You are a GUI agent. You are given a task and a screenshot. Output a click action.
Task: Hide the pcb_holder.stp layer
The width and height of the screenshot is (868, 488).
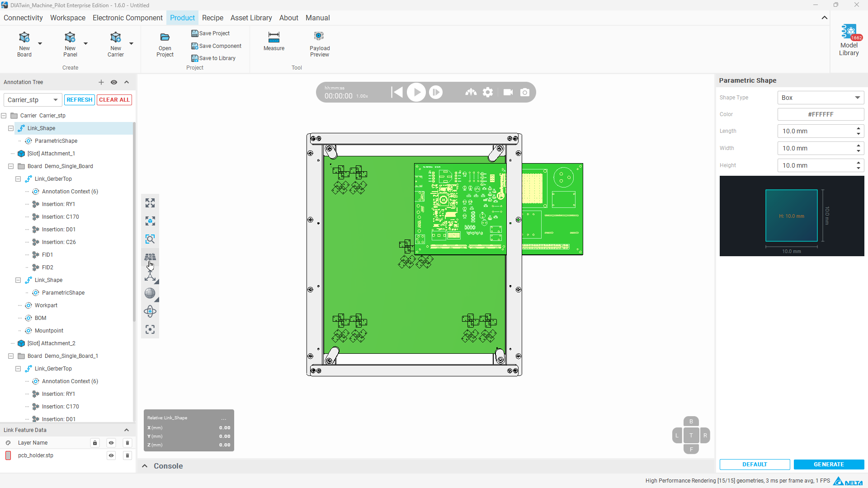(111, 455)
